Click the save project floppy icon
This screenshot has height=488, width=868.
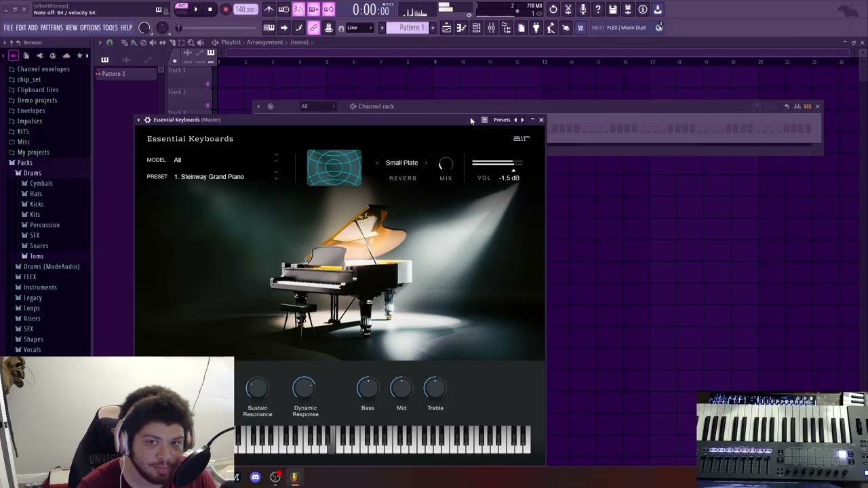(613, 9)
